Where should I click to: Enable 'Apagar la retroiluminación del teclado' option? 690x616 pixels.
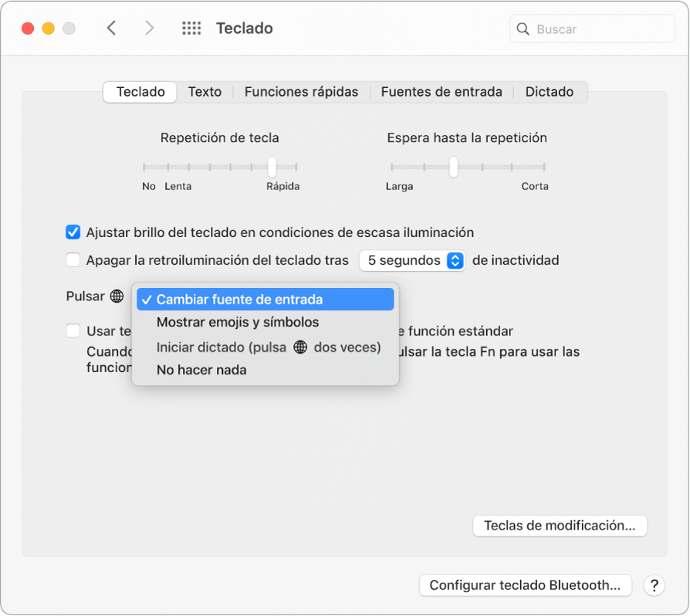coord(73,260)
